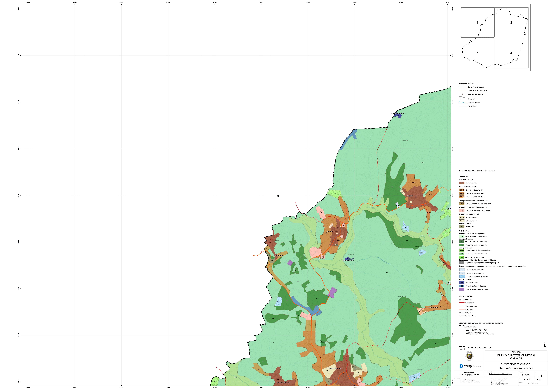The width and height of the screenshot is (554, 392).
Task: Click the UE-I Infraestruturas legend swatch
Action: pos(462,221)
